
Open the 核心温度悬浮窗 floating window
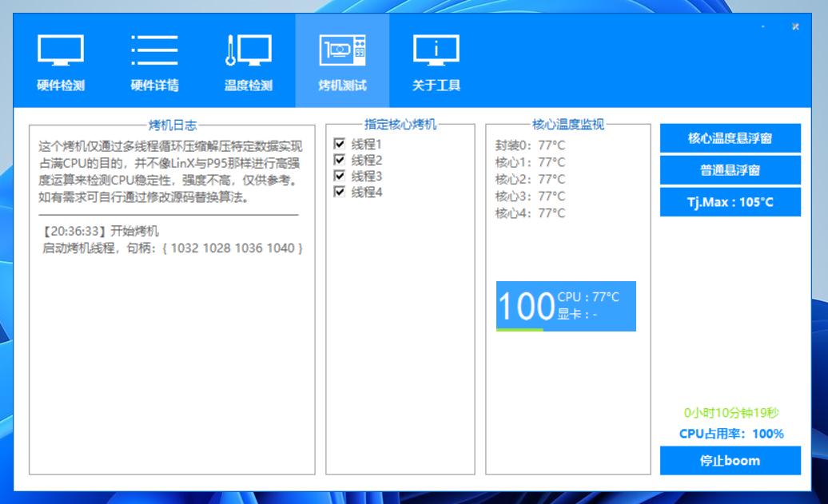(x=730, y=137)
